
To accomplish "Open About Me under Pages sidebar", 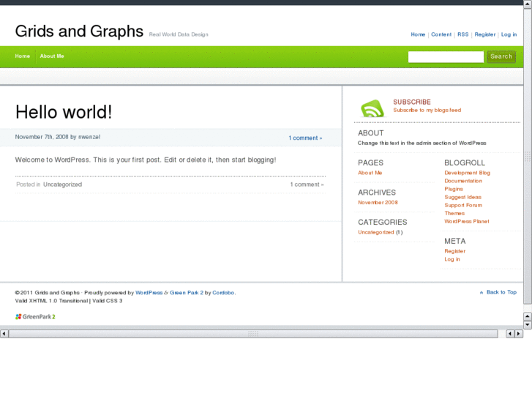I will 370,173.
